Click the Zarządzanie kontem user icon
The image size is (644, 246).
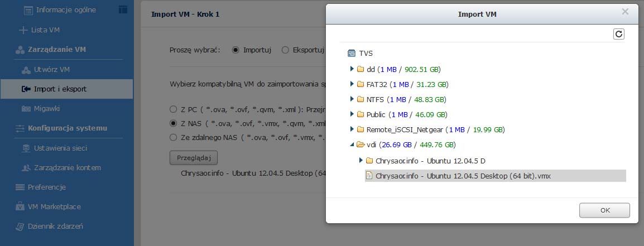pyautogui.click(x=26, y=168)
